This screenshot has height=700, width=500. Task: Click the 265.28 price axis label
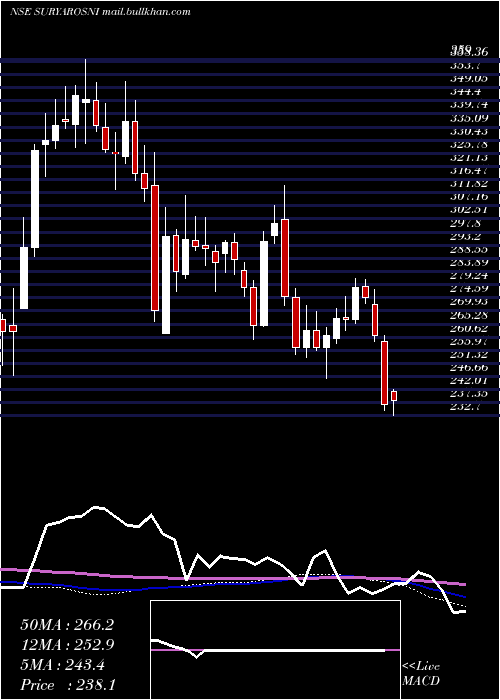(468, 316)
